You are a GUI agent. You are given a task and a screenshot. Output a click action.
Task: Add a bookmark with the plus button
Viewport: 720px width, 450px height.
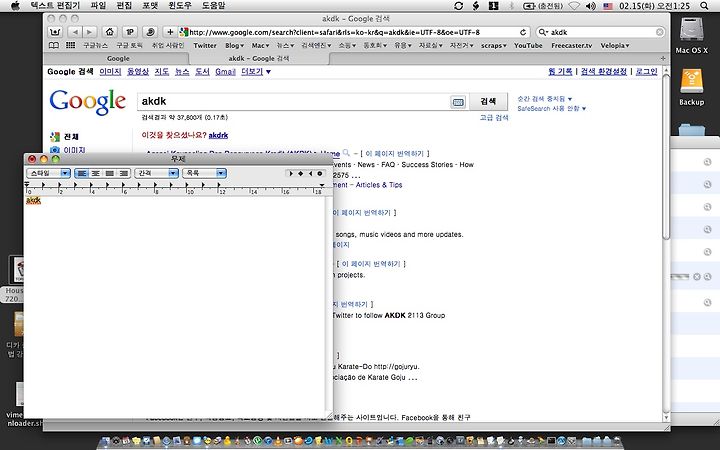click(x=170, y=32)
